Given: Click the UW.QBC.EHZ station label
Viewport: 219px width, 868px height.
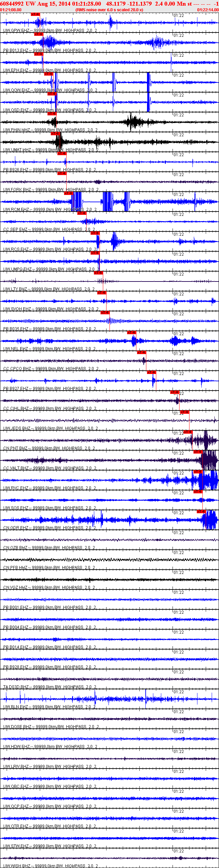Looking at the screenshot, I should (16, 786).
